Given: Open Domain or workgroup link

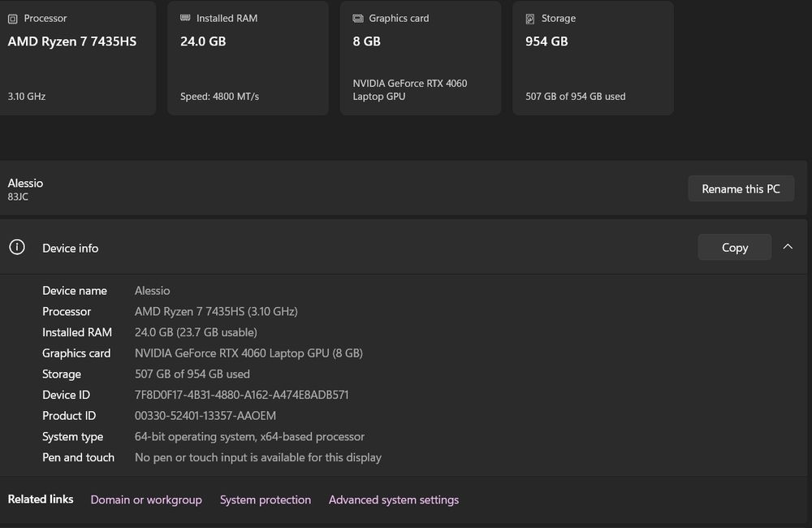Looking at the screenshot, I should (146, 500).
